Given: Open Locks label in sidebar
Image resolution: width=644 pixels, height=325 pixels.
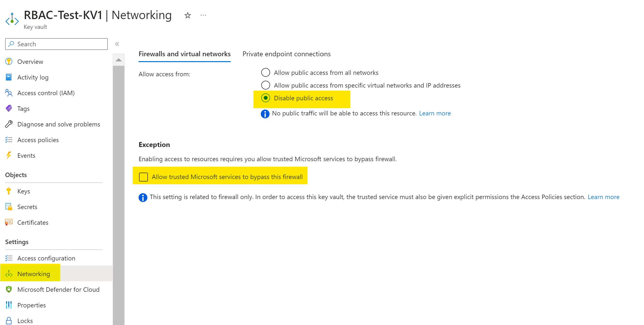Looking at the screenshot, I should pyautogui.click(x=25, y=321).
